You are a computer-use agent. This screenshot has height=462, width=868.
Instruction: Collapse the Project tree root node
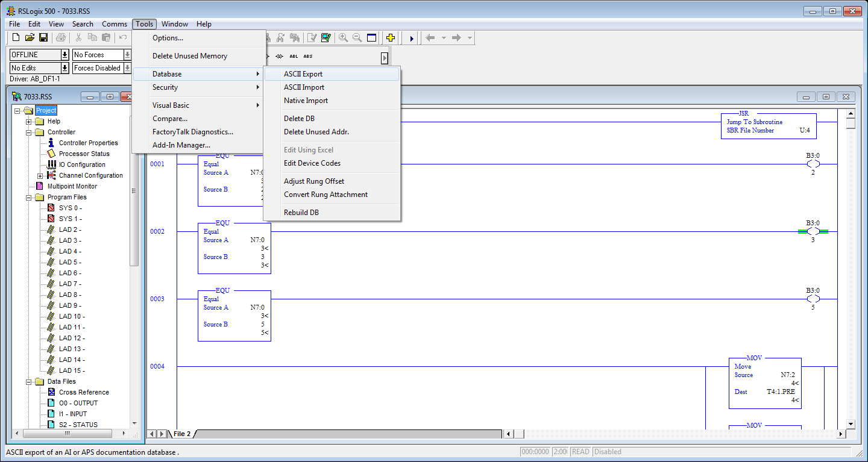pyautogui.click(x=17, y=110)
